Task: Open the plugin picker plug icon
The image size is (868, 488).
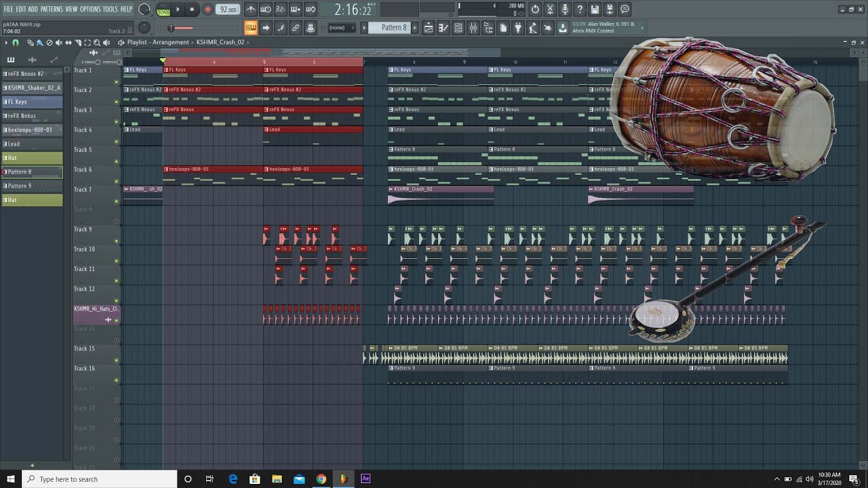Action: [518, 28]
